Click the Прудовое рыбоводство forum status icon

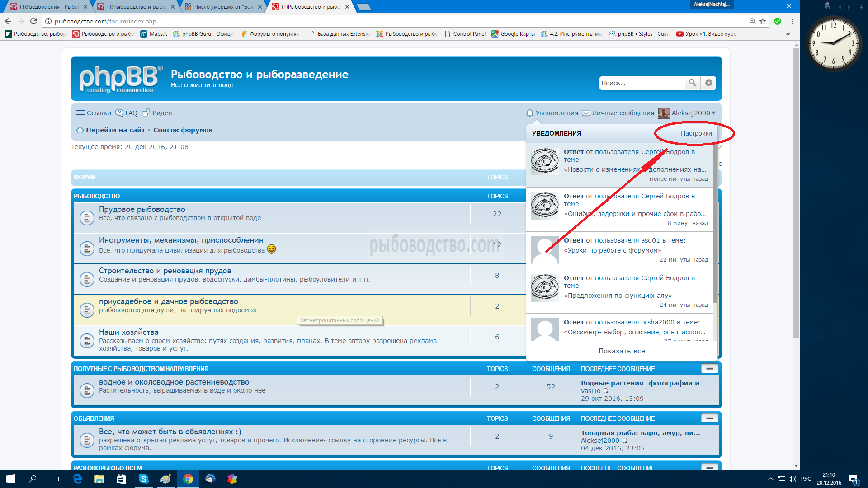click(86, 218)
